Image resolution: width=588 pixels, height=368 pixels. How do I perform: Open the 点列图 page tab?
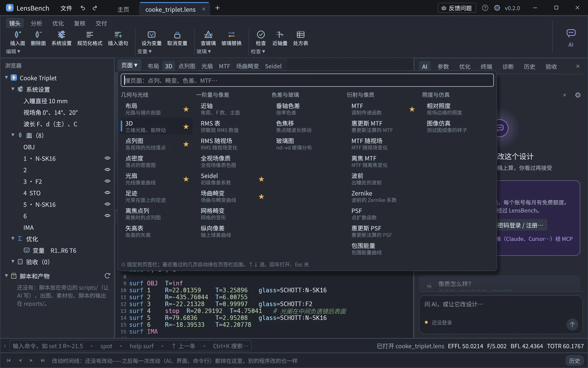(187, 66)
